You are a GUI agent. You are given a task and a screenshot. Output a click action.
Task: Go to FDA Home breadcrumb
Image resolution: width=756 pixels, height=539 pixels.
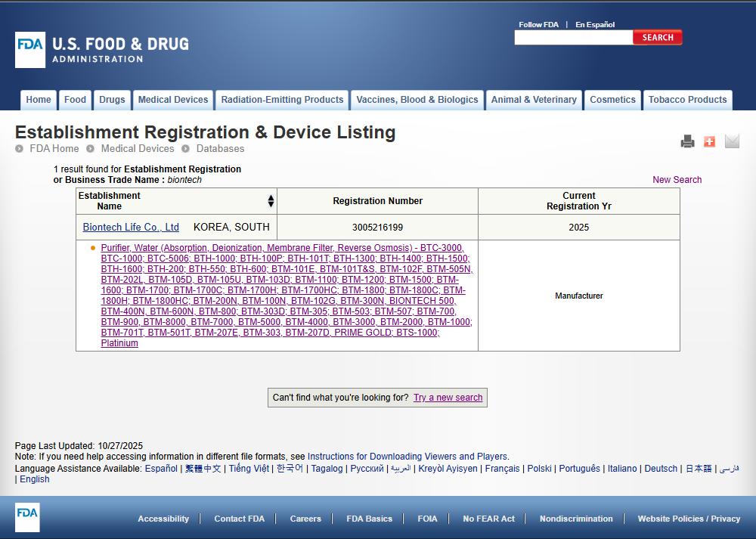pos(54,149)
